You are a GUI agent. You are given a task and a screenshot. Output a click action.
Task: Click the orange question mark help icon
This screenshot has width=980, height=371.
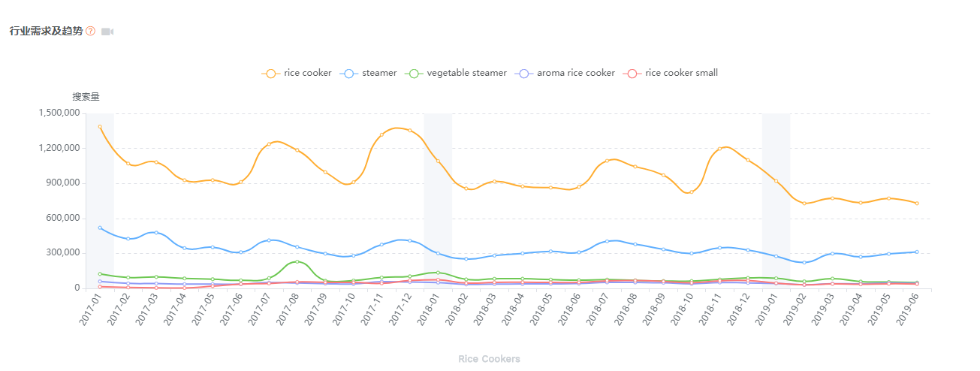pyautogui.click(x=90, y=32)
